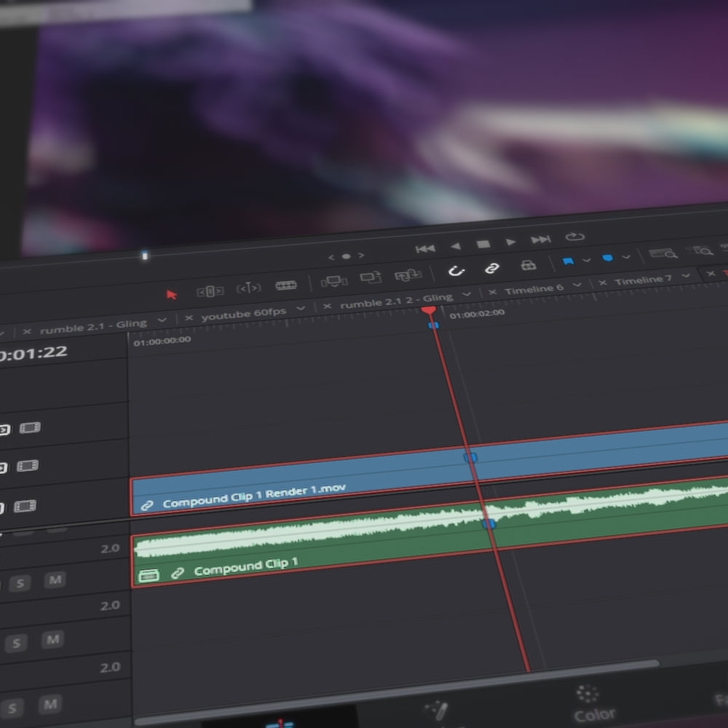The width and height of the screenshot is (728, 728).
Task: Open the flag color dropdown arrow
Action: pos(586,260)
